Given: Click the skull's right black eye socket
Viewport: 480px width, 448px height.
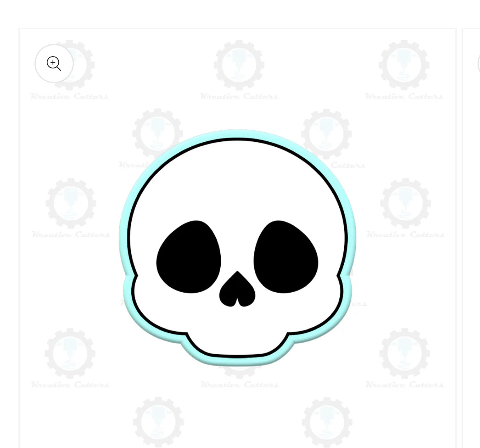Looking at the screenshot, I should (x=286, y=257).
